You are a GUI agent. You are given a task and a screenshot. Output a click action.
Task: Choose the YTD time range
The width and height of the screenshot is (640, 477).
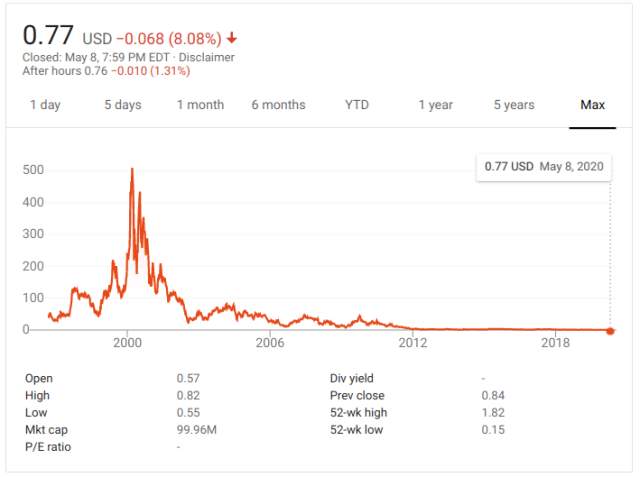tap(356, 105)
